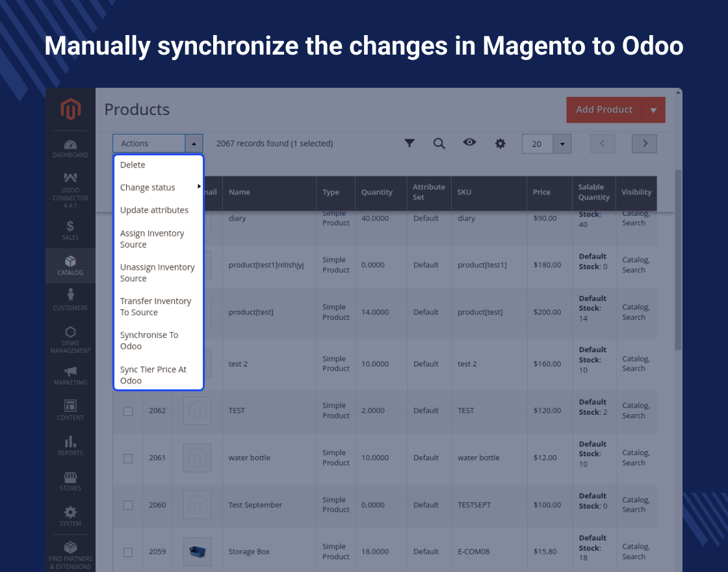Open the Add Product type arrow
Screen dimensions: 728x572
point(653,110)
